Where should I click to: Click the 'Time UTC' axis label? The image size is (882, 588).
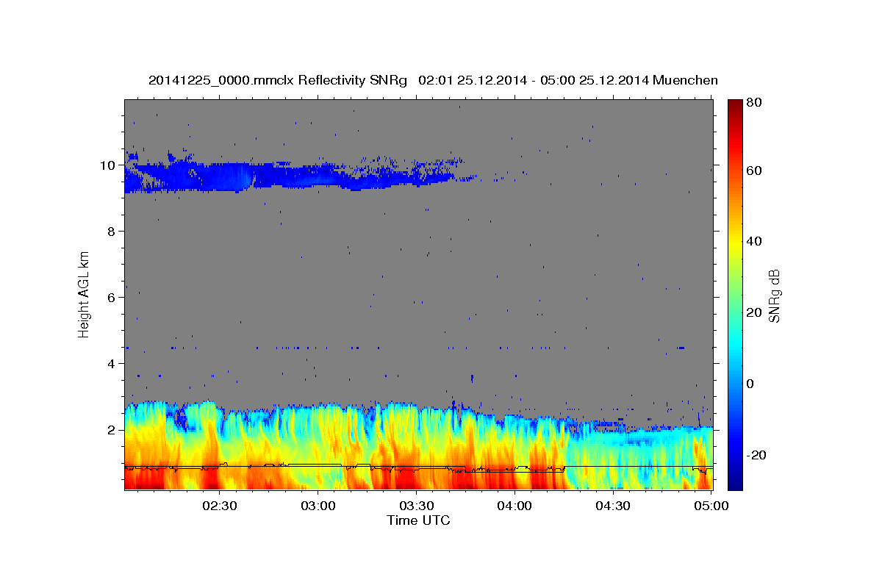[418, 520]
